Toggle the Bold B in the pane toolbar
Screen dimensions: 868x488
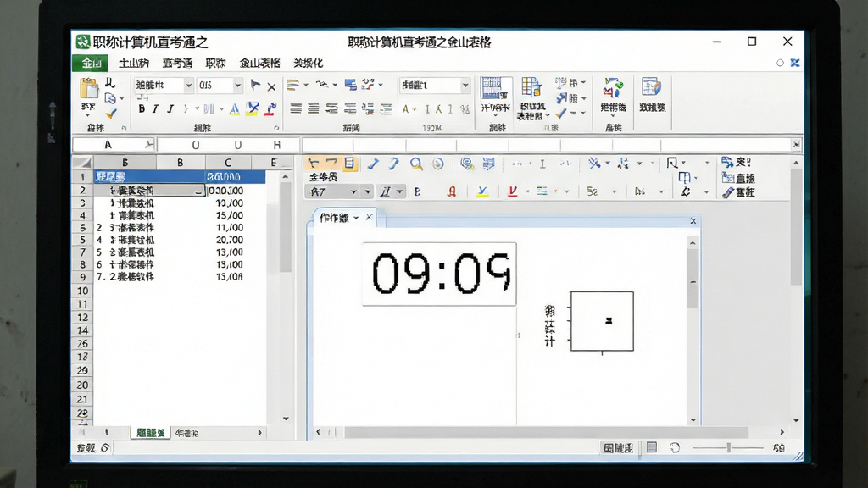click(x=417, y=191)
